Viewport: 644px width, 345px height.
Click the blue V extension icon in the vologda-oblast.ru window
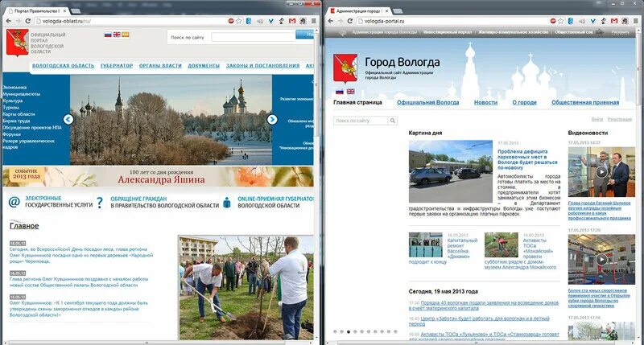(271, 21)
